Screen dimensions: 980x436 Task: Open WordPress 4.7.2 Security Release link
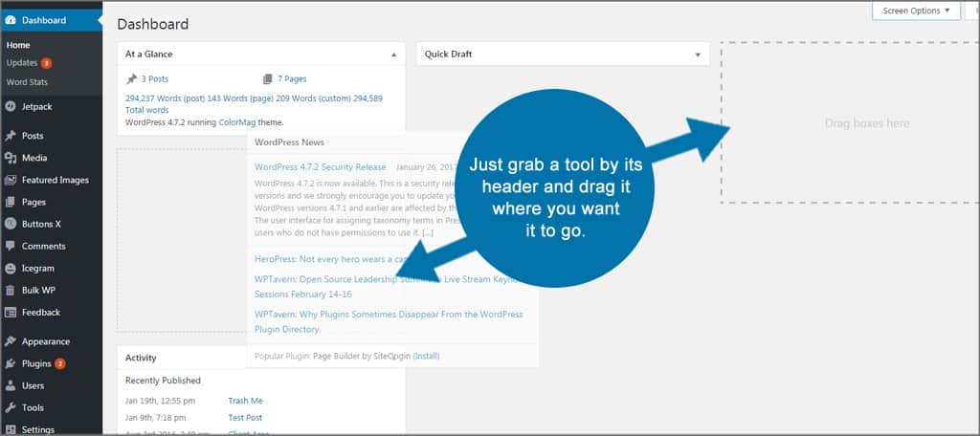(320, 167)
